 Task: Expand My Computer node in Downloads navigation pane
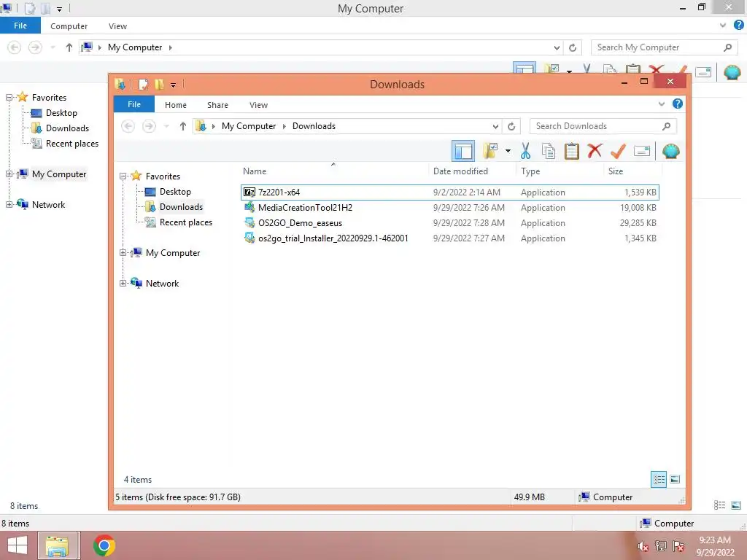[123, 253]
